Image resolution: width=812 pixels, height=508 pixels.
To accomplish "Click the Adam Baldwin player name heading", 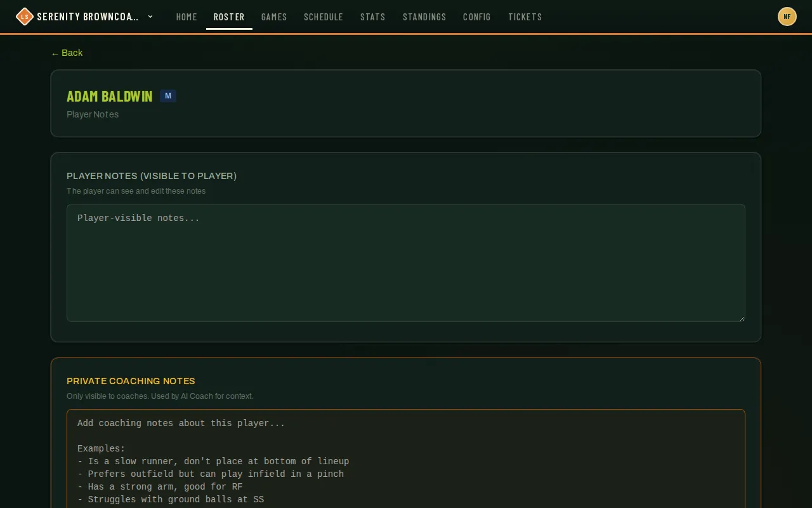I will click(110, 96).
